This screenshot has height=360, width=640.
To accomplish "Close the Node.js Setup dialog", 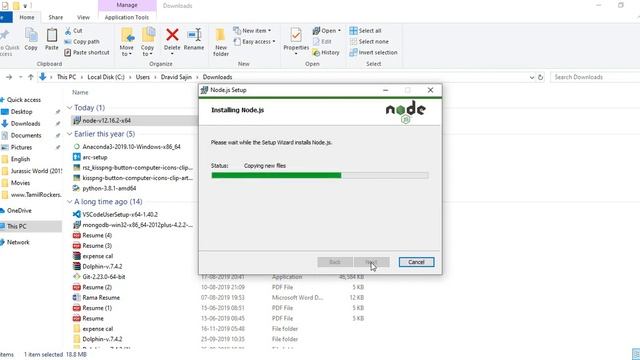I will pyautogui.click(x=430, y=90).
